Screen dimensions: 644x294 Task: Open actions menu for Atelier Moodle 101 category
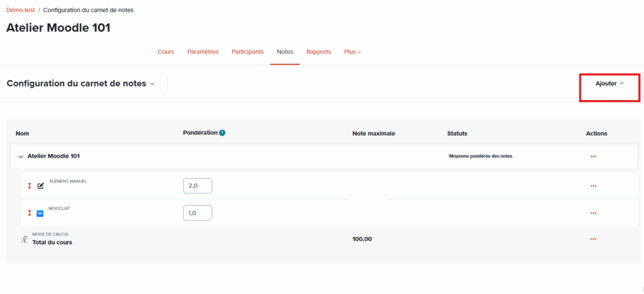coord(593,156)
